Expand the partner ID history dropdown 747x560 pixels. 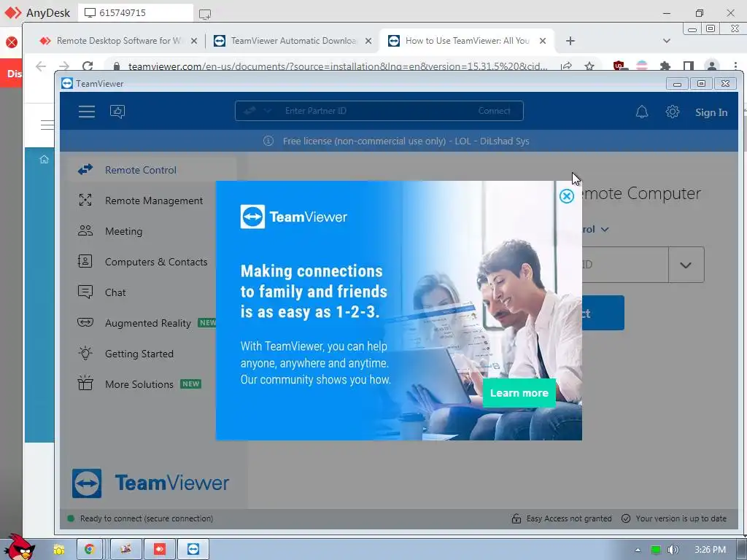[686, 265]
